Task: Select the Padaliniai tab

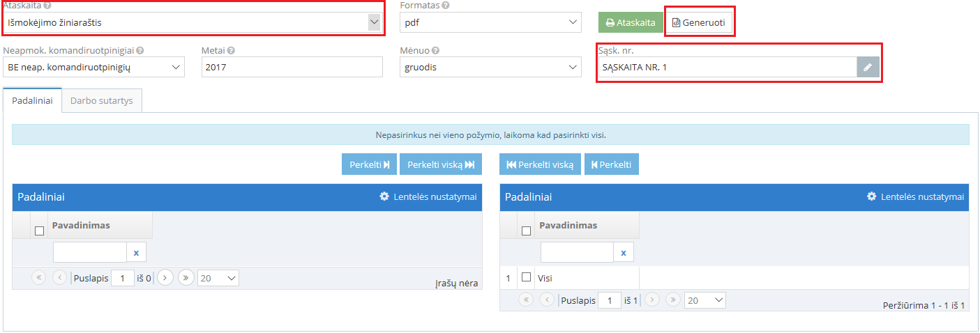Action: coord(32,101)
